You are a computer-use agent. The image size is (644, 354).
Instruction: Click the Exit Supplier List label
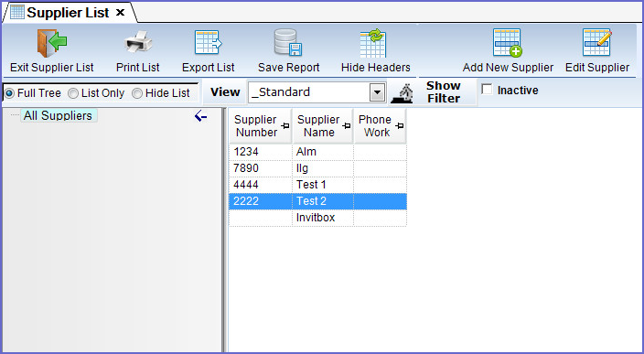(x=52, y=68)
